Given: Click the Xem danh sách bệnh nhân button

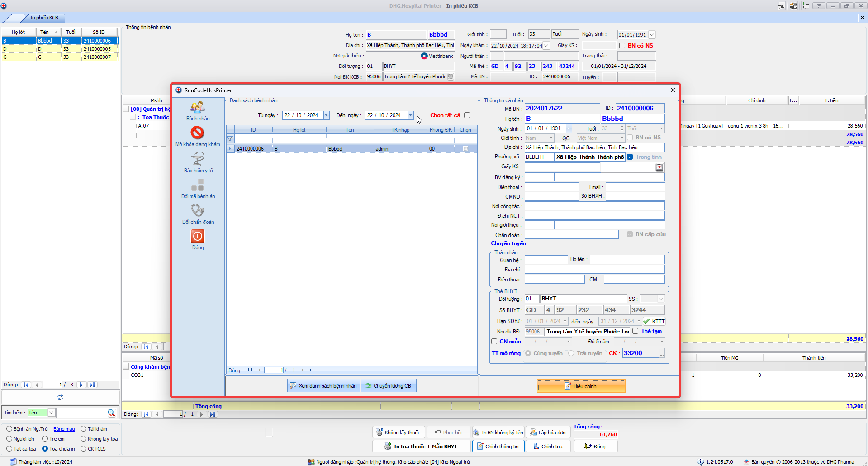Looking at the screenshot, I should click(x=324, y=386).
